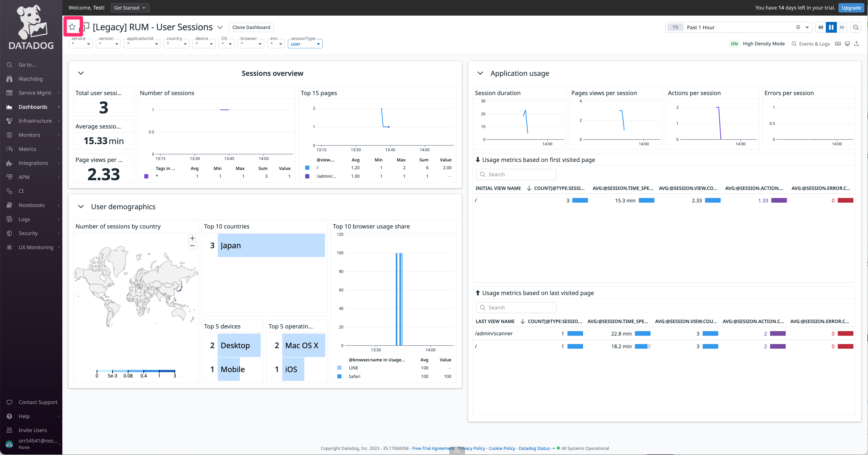868x455 pixels.
Task: Click the purple legend swatch under Number of sessions
Action: 146,176
